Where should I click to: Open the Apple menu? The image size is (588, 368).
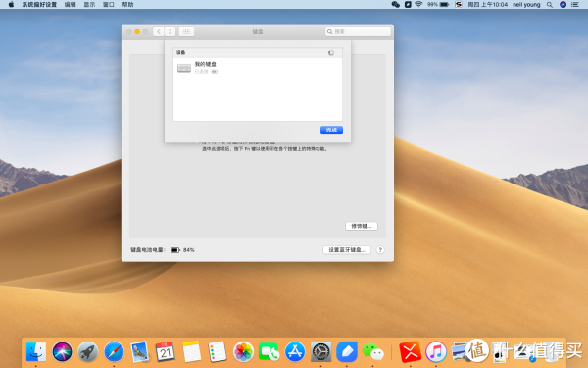coord(11,5)
